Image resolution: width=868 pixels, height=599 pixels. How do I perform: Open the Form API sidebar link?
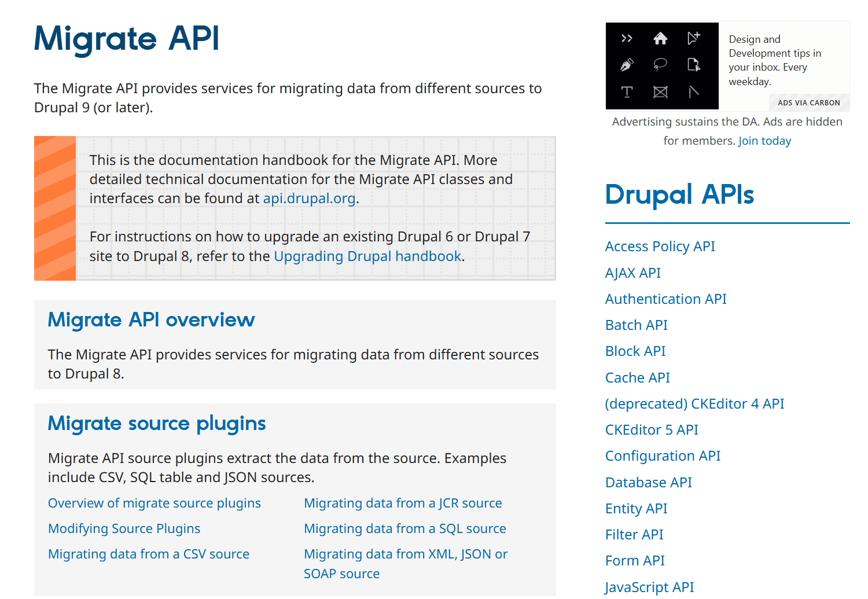pyautogui.click(x=635, y=561)
